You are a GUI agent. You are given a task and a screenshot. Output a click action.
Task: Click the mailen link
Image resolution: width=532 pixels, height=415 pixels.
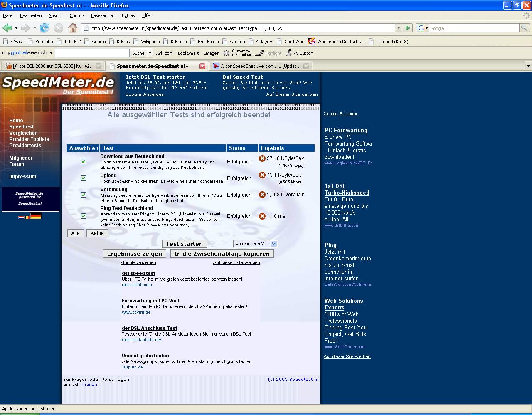click(x=89, y=385)
